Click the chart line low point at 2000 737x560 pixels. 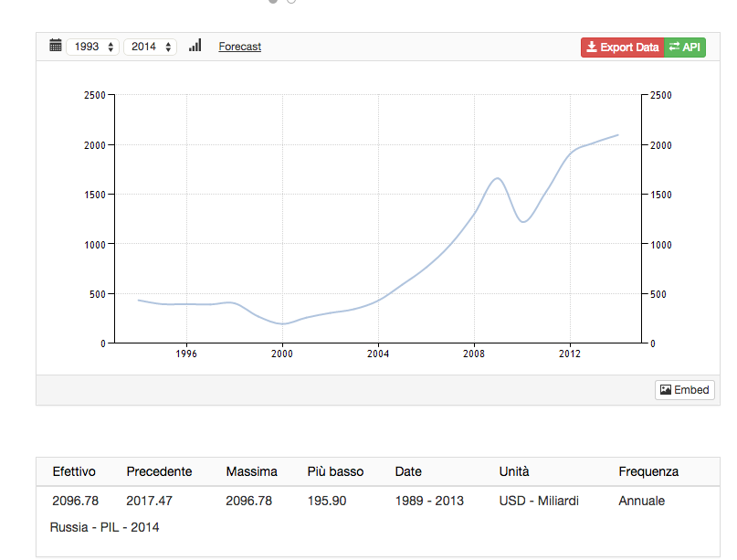(x=282, y=323)
